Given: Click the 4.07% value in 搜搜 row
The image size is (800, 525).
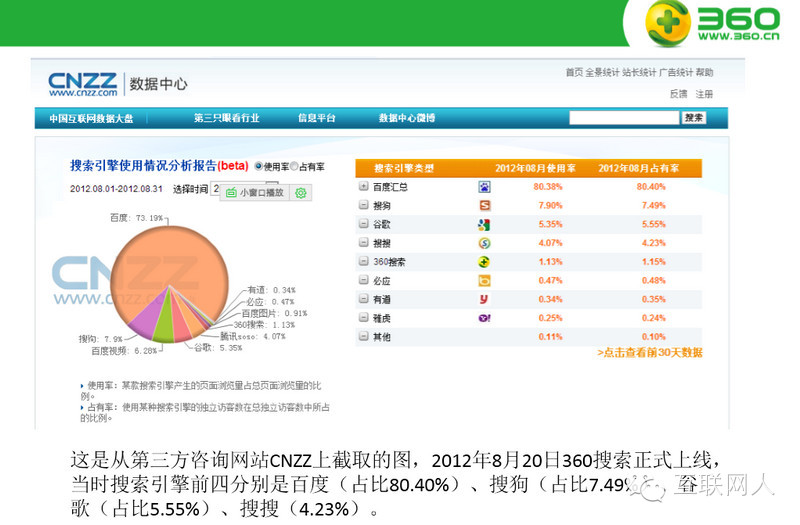Looking at the screenshot, I should click(x=550, y=243).
